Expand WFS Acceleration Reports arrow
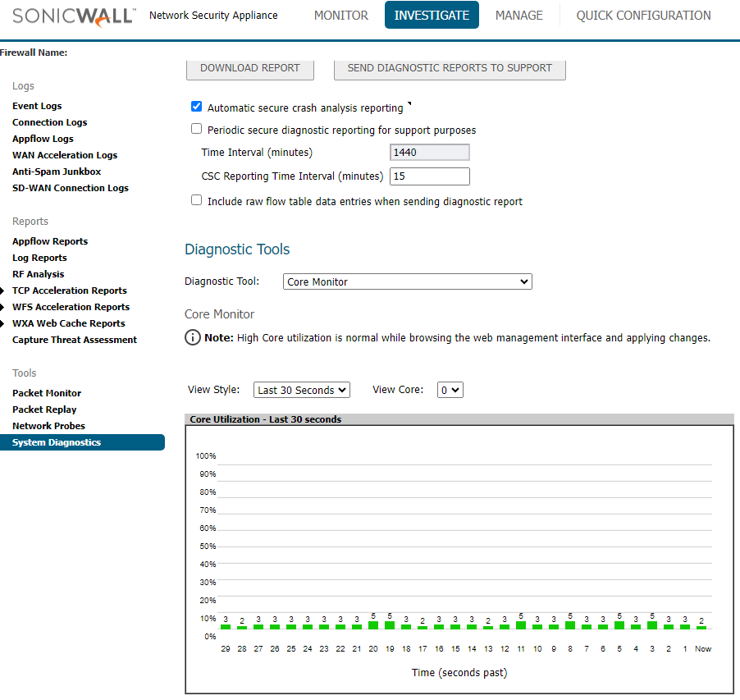This screenshot has width=740, height=700. [2, 307]
